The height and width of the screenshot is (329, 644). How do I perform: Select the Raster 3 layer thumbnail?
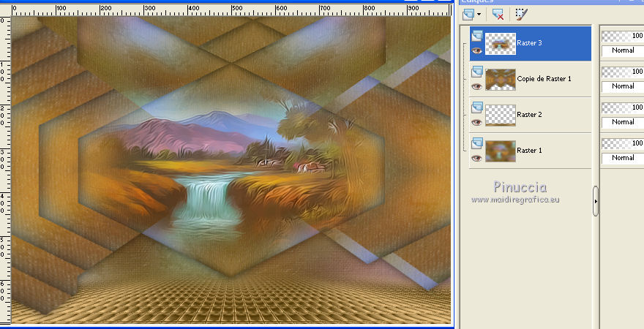pyautogui.click(x=501, y=43)
